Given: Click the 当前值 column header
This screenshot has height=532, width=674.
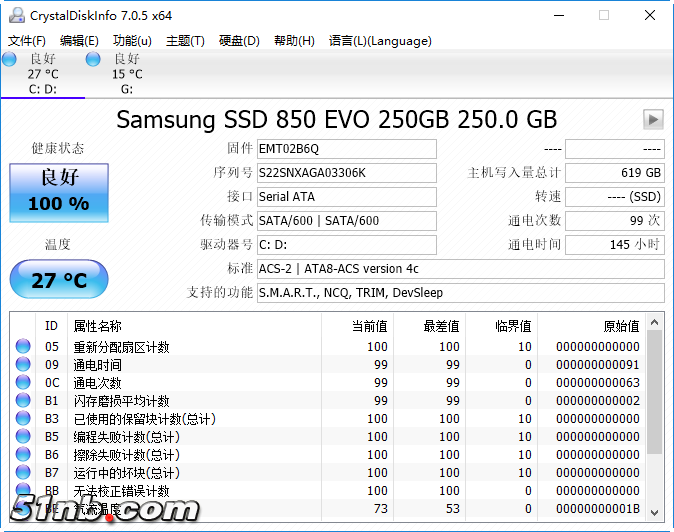Looking at the screenshot, I should (x=357, y=326).
